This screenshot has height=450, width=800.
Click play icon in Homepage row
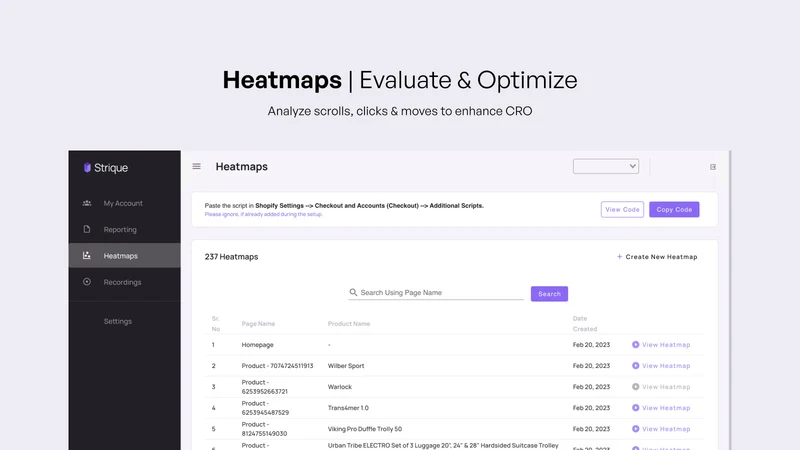pos(635,344)
